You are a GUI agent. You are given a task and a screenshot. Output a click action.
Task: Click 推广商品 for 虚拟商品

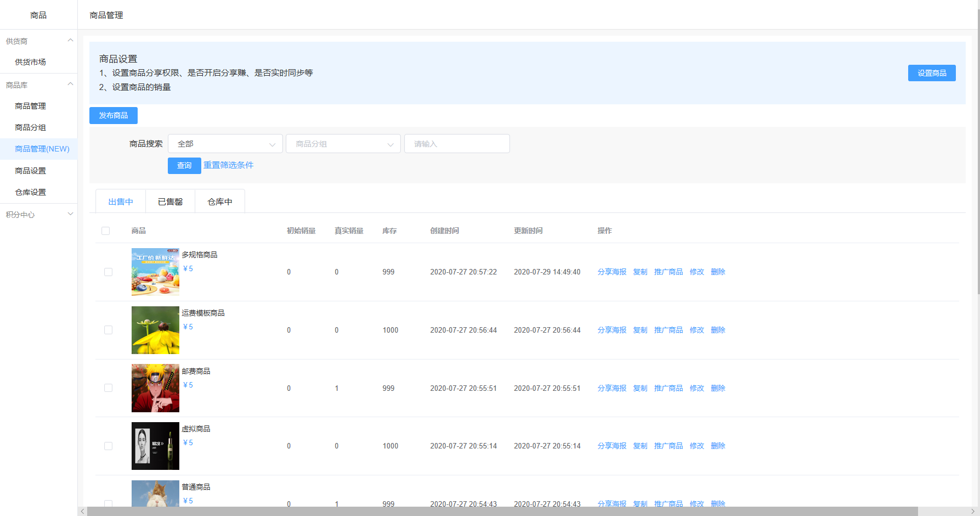tap(669, 446)
